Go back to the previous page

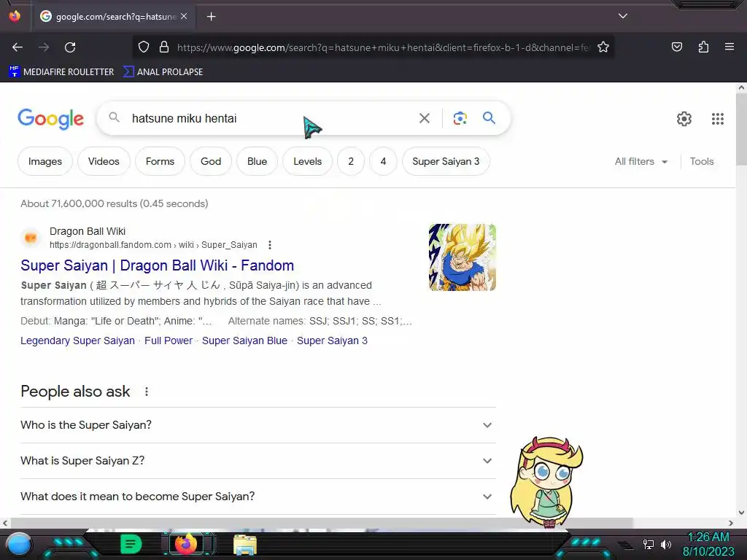18,47
